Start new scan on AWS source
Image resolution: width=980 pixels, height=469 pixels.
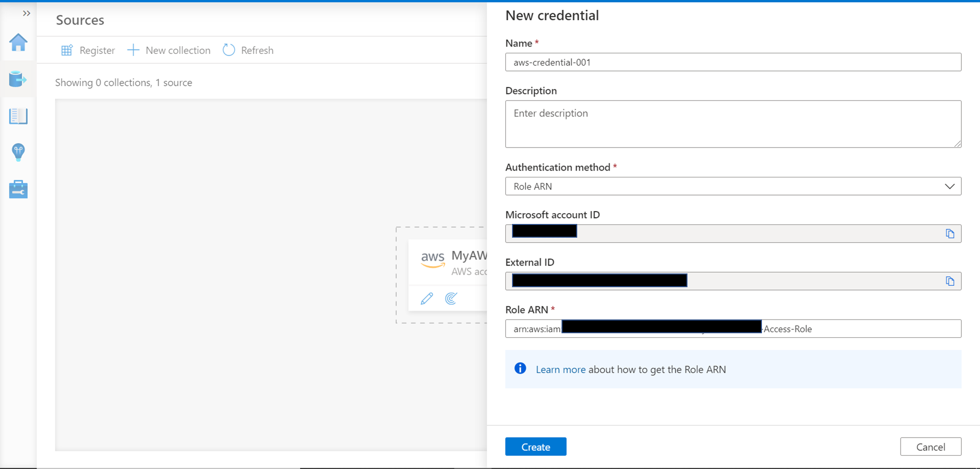451,298
